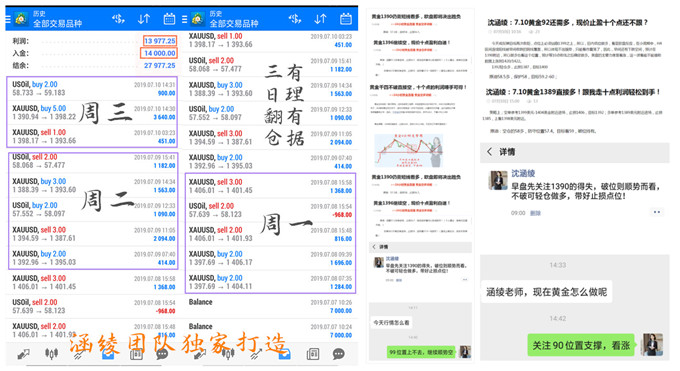Open the Quotes tab icon in left bottom bar
This screenshot has height=371, width=680.
(23, 355)
